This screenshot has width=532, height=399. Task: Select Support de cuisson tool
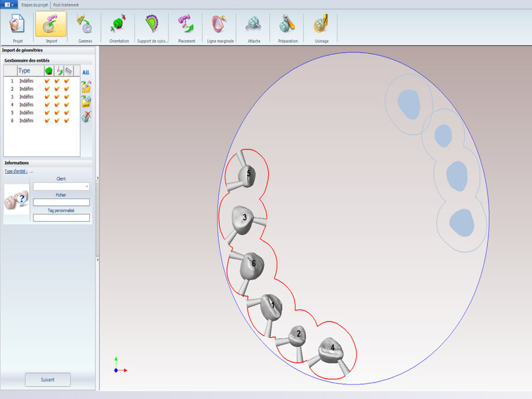[152, 26]
